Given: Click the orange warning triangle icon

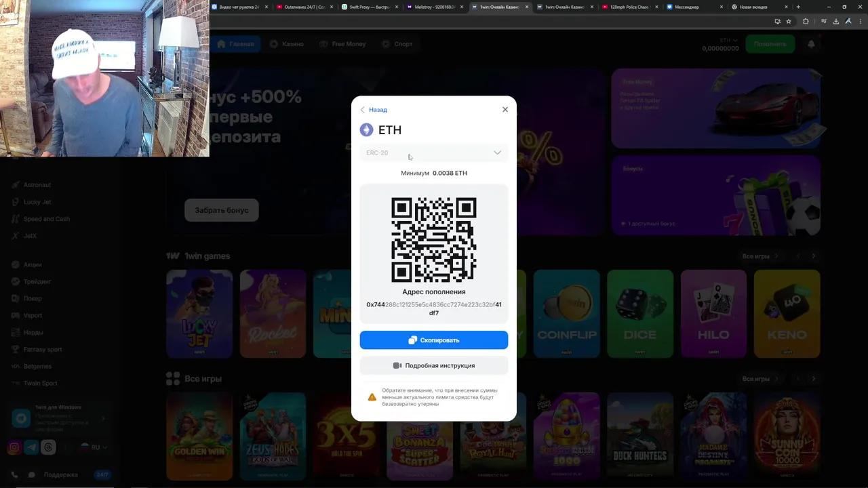Looking at the screenshot, I should pyautogui.click(x=372, y=397).
